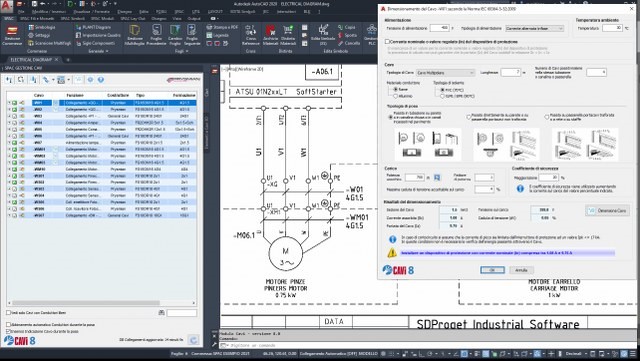The height and width of the screenshot is (361, 640).
Task: Expand the Generale ribbon group arrow
Action: pos(107,51)
